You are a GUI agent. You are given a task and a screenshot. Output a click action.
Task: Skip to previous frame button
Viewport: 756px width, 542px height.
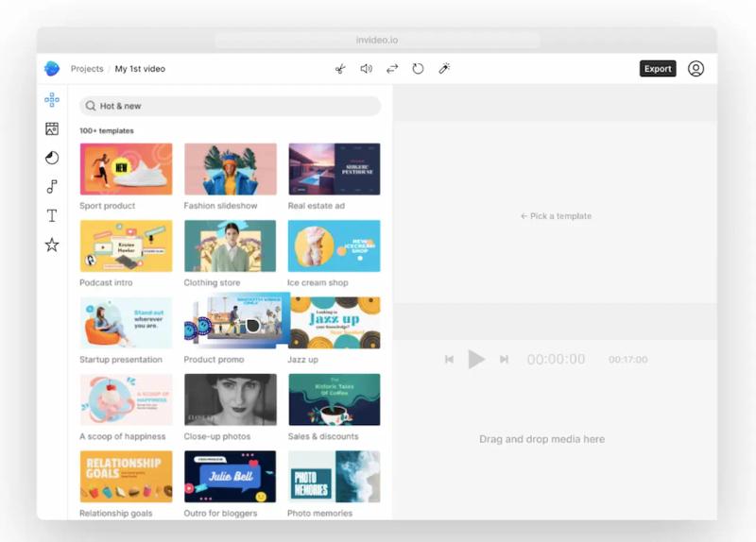[x=449, y=359]
